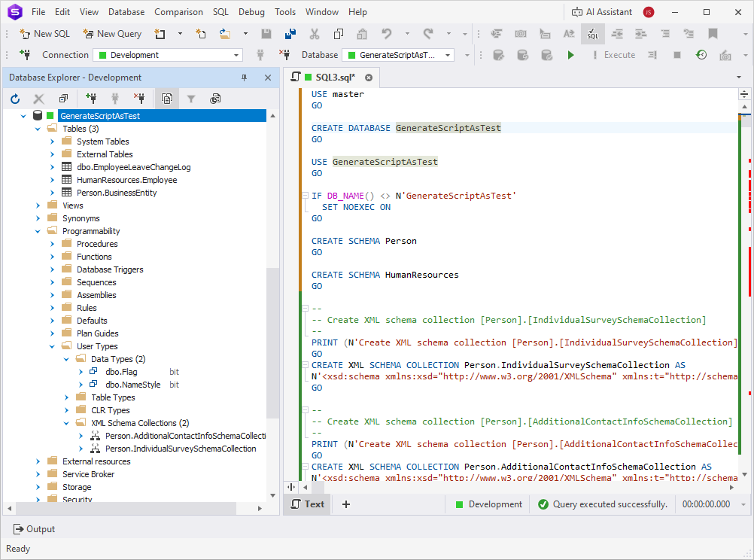This screenshot has width=754, height=560.
Task: Click the Refresh icon in Database Explorer
Action: pyautogui.click(x=15, y=99)
